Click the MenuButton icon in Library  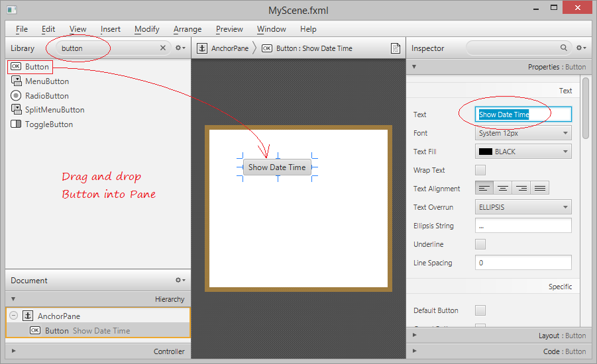[16, 81]
